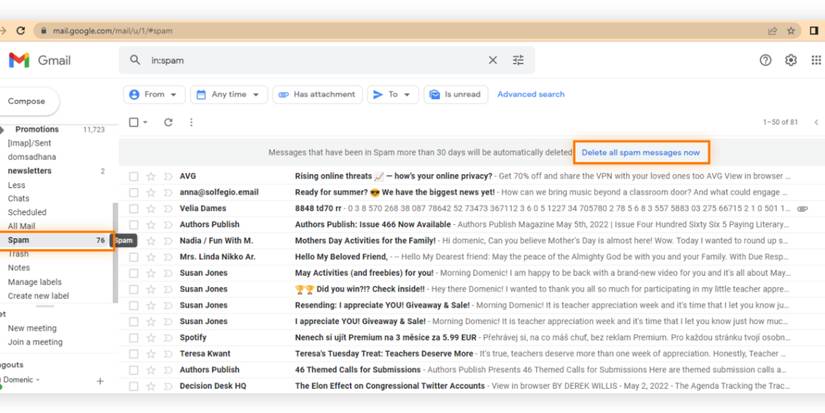The width and height of the screenshot is (825, 413).
Task: Click the in:spam search field
Action: tap(316, 60)
